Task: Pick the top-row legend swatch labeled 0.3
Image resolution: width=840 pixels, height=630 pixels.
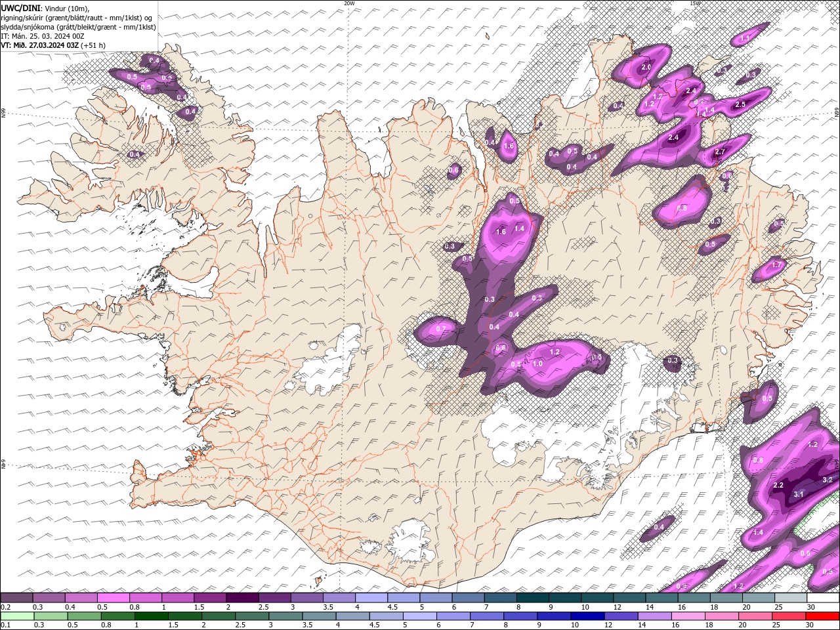Action: (49, 597)
